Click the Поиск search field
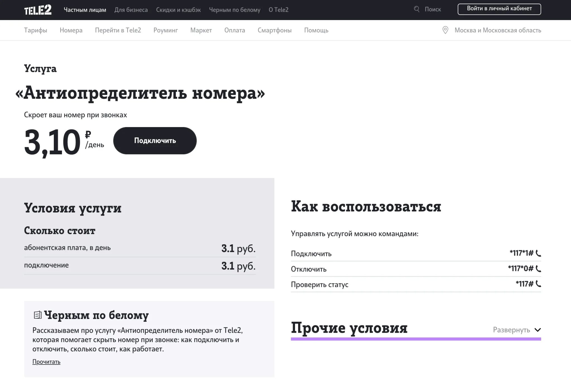This screenshot has width=571, height=392. point(433,9)
